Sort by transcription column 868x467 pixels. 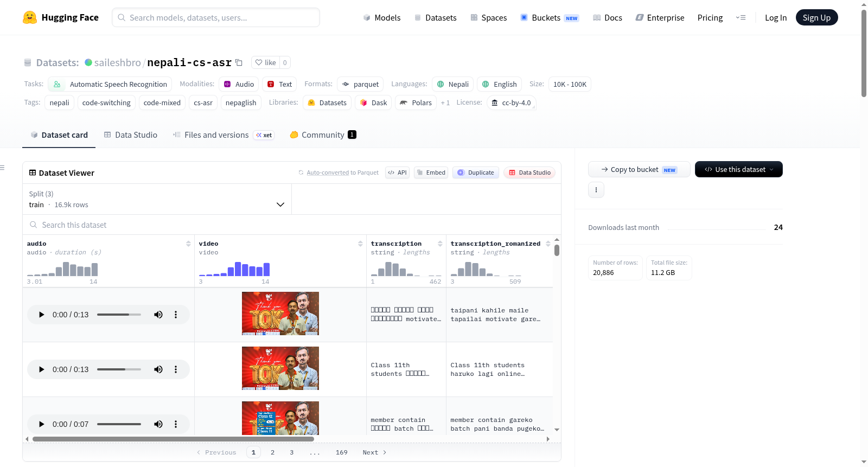(x=440, y=244)
